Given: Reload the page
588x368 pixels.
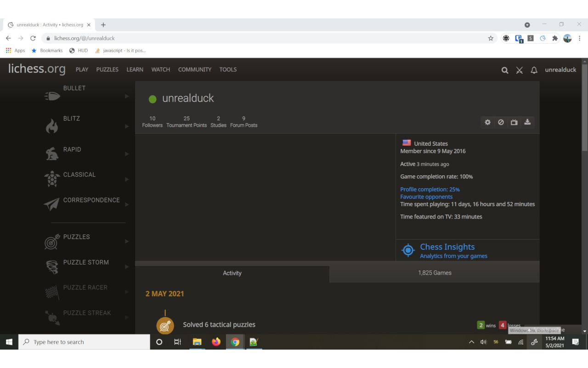Looking at the screenshot, I should (33, 38).
